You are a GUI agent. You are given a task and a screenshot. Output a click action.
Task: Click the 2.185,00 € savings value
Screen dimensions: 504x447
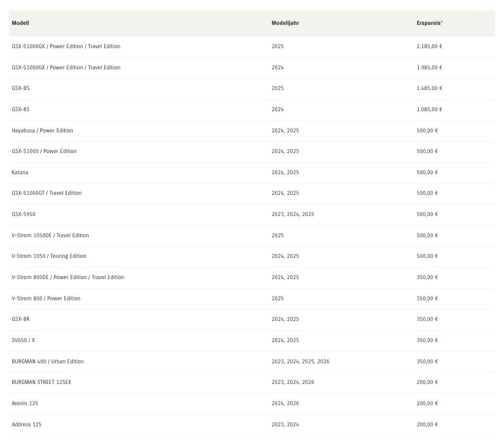point(429,47)
